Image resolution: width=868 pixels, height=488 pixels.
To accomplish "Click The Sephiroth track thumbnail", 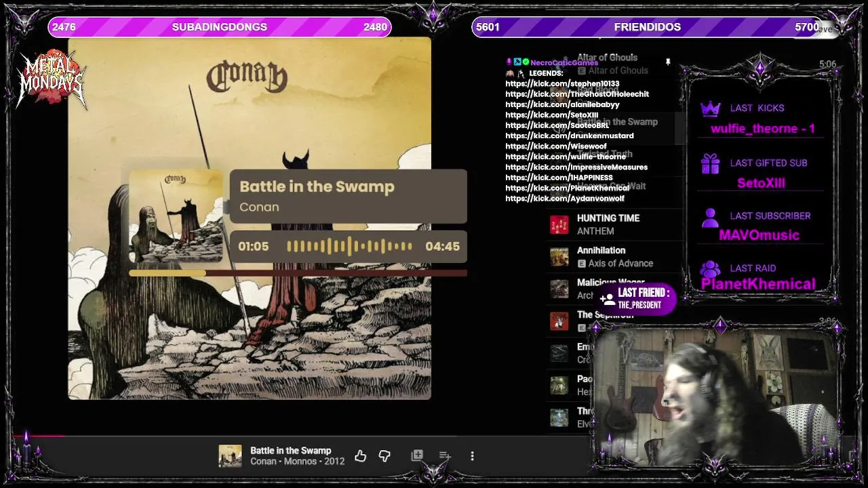I will tap(559, 321).
